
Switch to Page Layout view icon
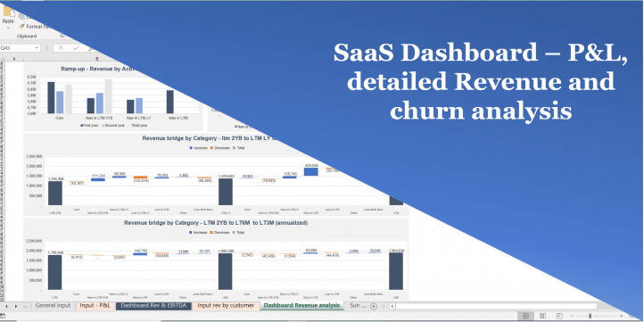coord(542,316)
